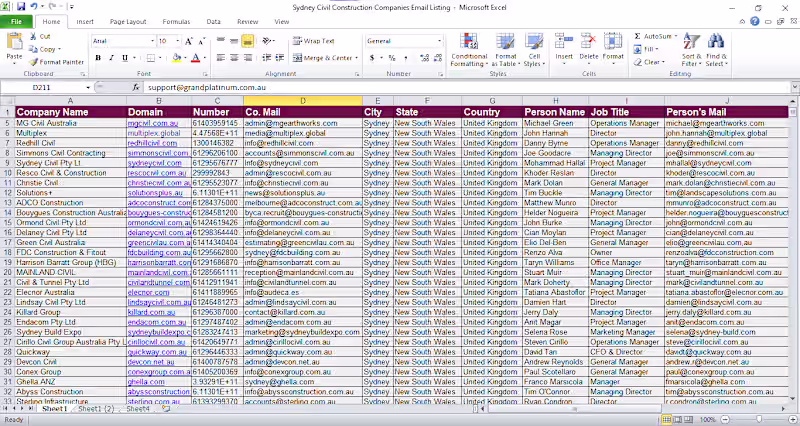This screenshot has width=800, height=426.
Task: Click Decrease Decimal icon
Action: point(438,58)
